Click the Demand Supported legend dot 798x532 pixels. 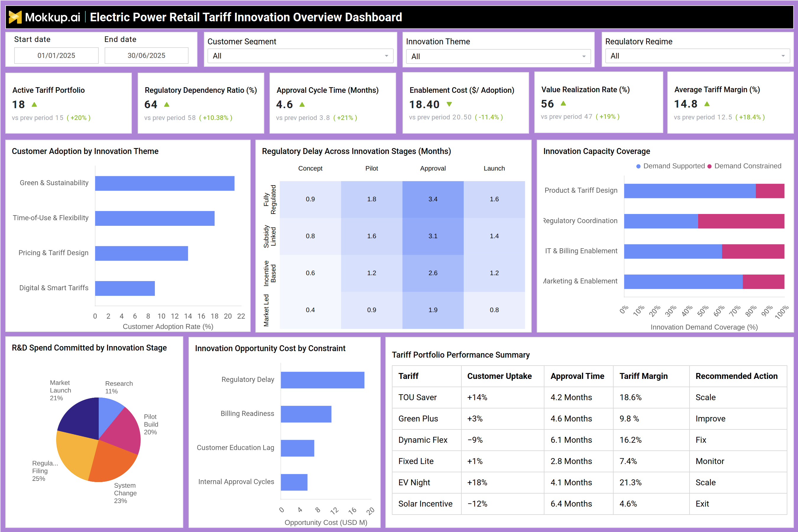(638, 166)
